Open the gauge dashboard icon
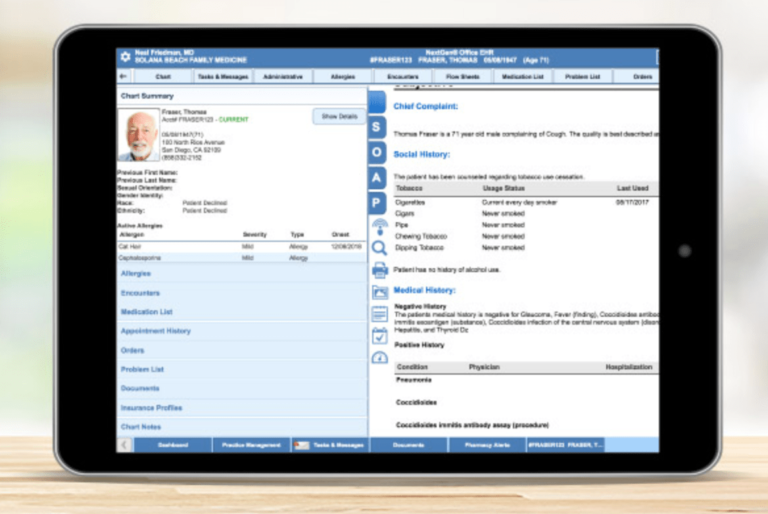The width and height of the screenshot is (768, 514). [x=380, y=358]
